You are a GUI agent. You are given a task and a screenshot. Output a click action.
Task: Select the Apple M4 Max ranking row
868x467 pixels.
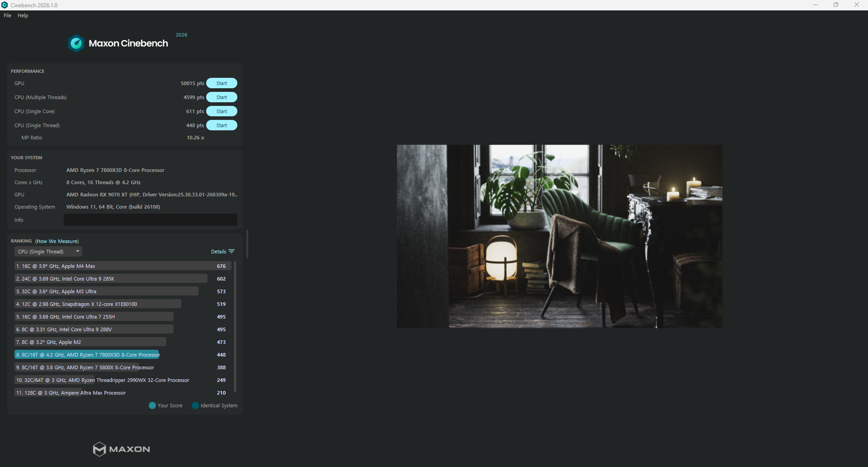click(123, 266)
